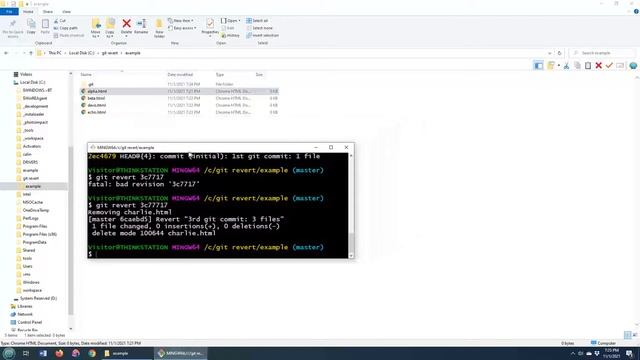
Task: Click the Rename ribbon icon
Action: tap(141, 24)
